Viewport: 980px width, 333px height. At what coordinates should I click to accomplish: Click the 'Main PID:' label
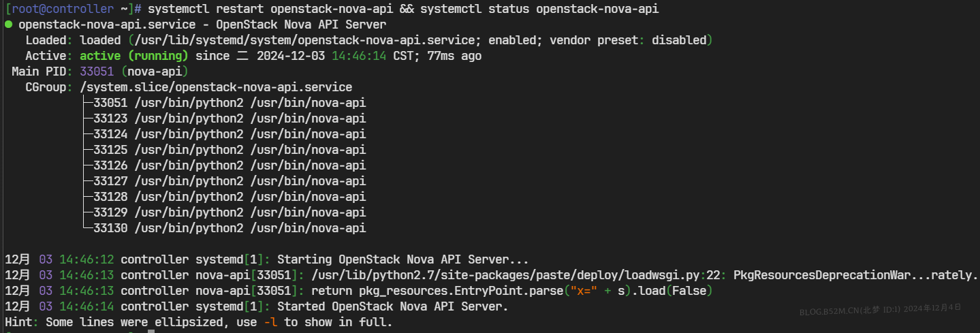[x=42, y=72]
